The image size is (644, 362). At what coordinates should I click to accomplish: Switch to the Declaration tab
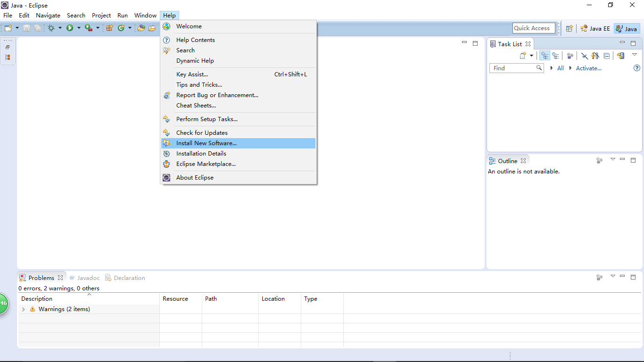pos(125,278)
